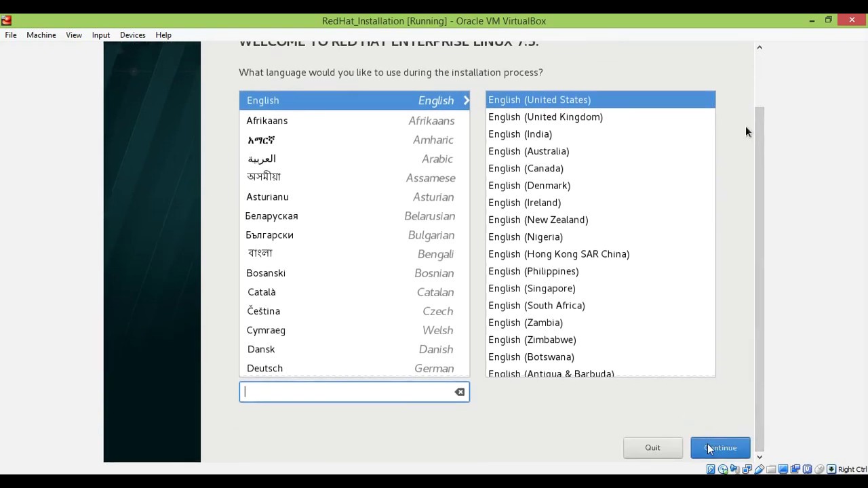Select Afrikaans in the language list

[x=354, y=121]
